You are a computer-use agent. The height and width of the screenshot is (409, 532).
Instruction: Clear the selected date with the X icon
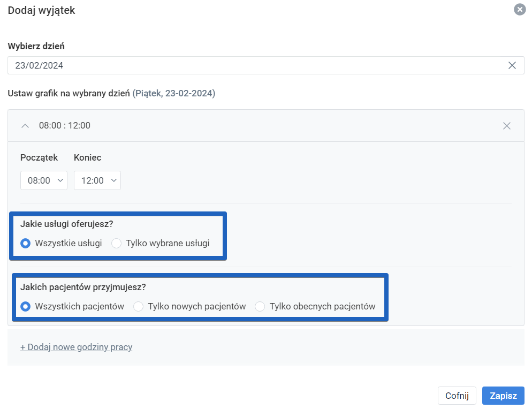(512, 65)
